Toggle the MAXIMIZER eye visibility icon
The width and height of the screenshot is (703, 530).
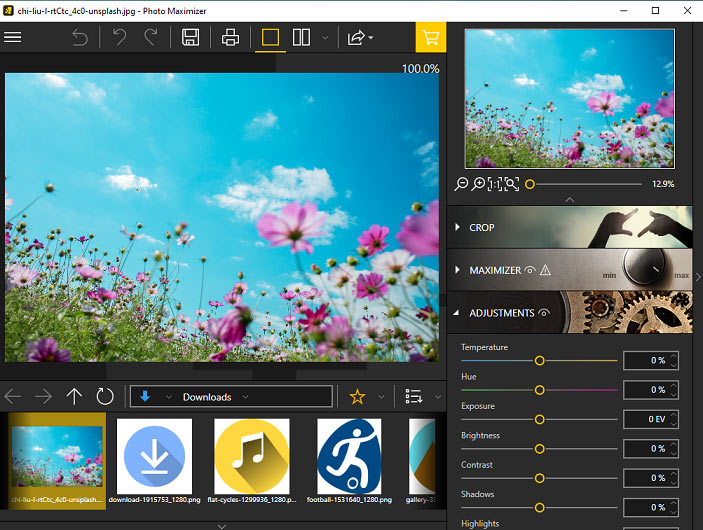point(530,270)
